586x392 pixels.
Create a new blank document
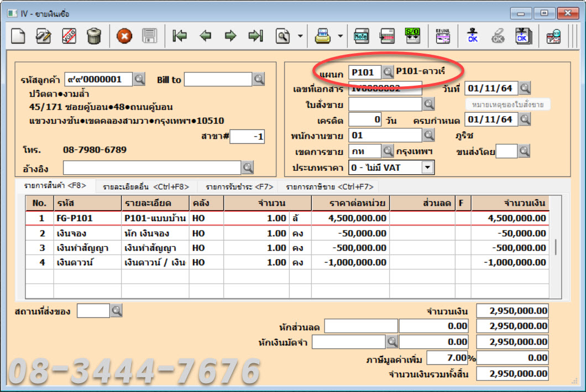18,36
